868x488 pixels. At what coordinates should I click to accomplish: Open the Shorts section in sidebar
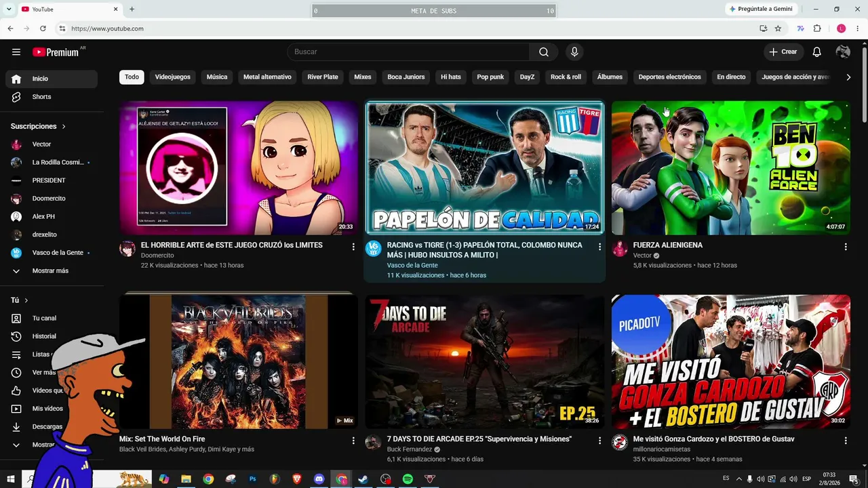[52, 97]
